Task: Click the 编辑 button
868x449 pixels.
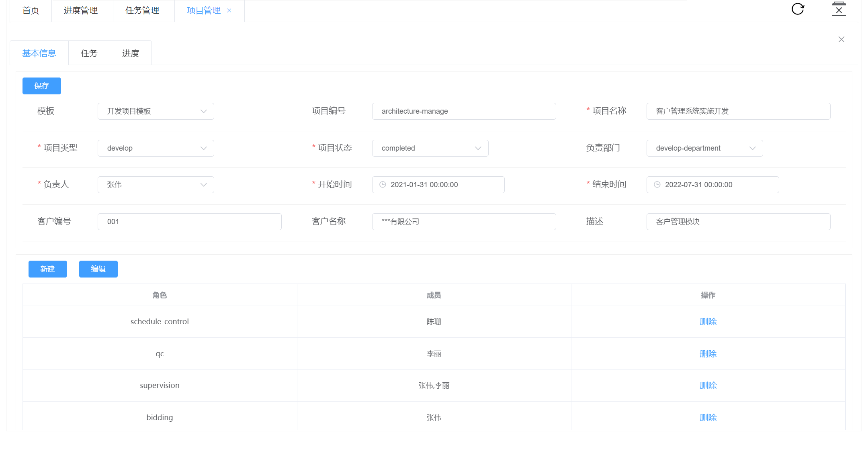Action: pyautogui.click(x=98, y=269)
